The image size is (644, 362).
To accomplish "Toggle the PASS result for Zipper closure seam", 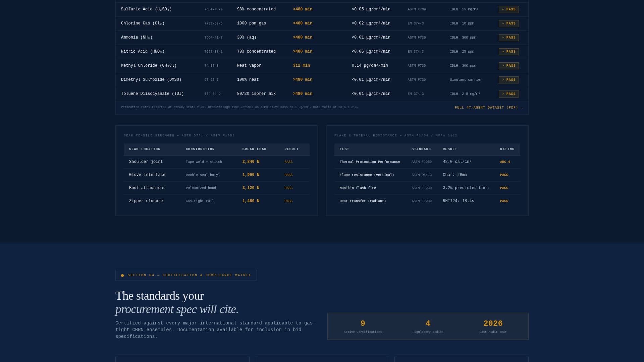I will (x=288, y=201).
